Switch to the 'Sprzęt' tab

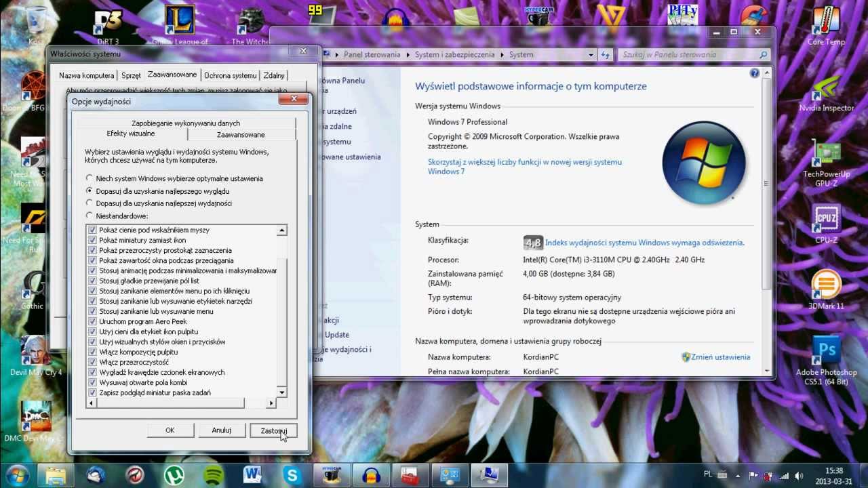[x=131, y=75]
